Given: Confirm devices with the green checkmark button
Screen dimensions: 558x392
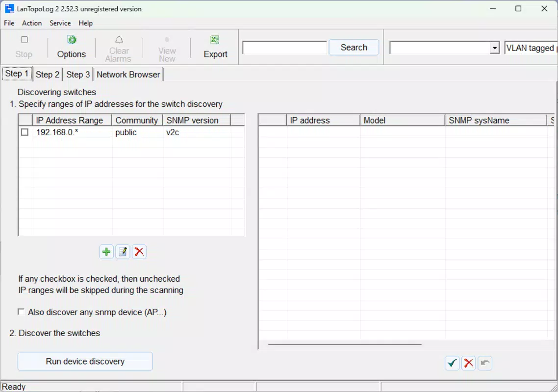Looking at the screenshot, I should pyautogui.click(x=452, y=363).
